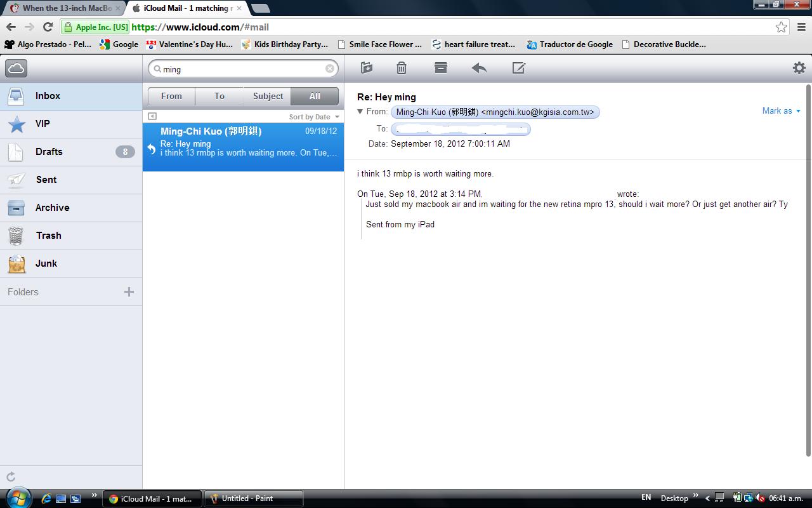This screenshot has height=508, width=812.
Task: Open 'Traductor de Google' bookmark
Action: [570, 44]
